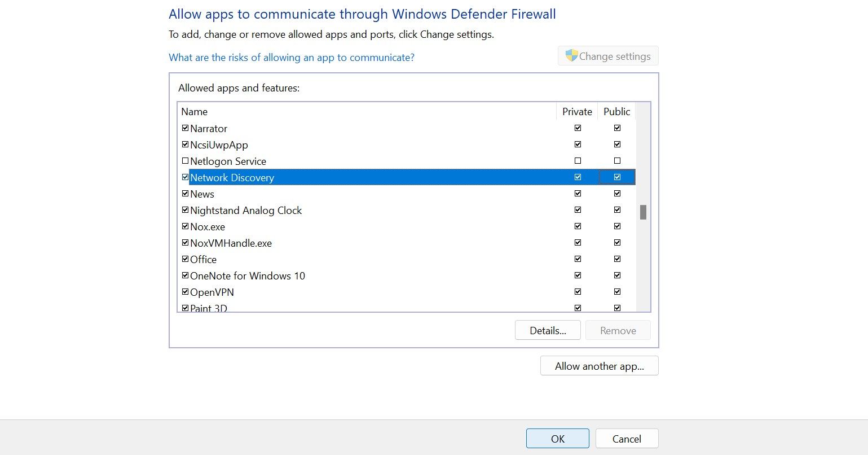Uncheck the Nox.exe entry
The height and width of the screenshot is (455, 868).
pyautogui.click(x=185, y=226)
